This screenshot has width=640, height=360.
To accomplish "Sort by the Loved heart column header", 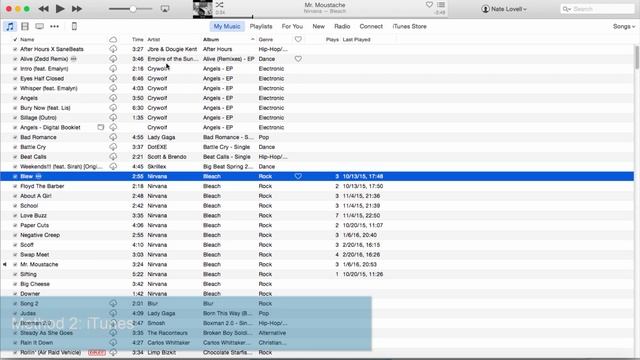I will pyautogui.click(x=298, y=40).
